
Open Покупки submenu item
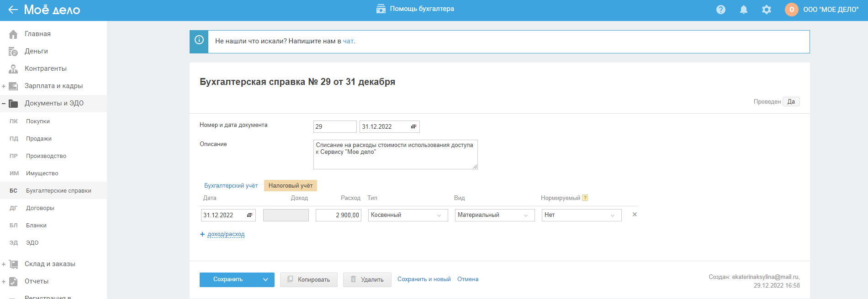pyautogui.click(x=38, y=121)
